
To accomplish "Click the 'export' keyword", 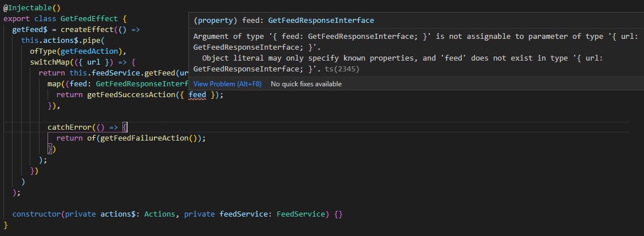I will pos(17,19).
